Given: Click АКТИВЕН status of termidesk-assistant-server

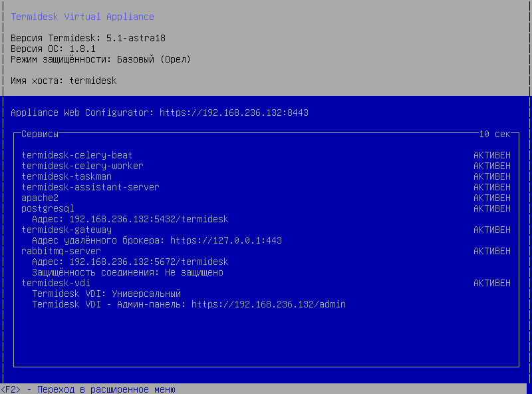Looking at the screenshot, I should coord(492,187).
